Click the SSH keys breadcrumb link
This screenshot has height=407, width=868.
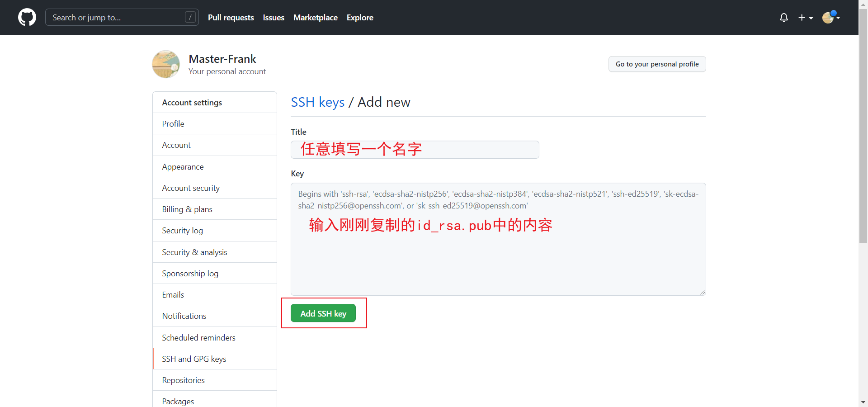click(318, 102)
